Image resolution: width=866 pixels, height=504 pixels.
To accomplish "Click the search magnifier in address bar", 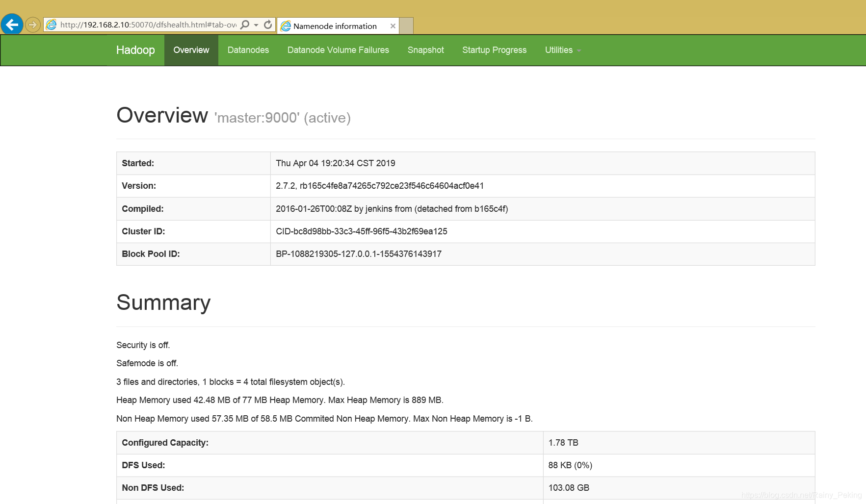I will [x=245, y=25].
